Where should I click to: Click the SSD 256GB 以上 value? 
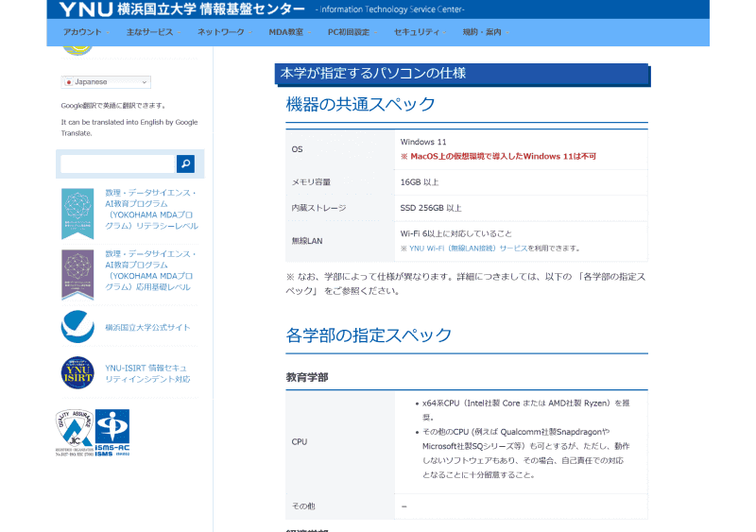click(x=431, y=209)
